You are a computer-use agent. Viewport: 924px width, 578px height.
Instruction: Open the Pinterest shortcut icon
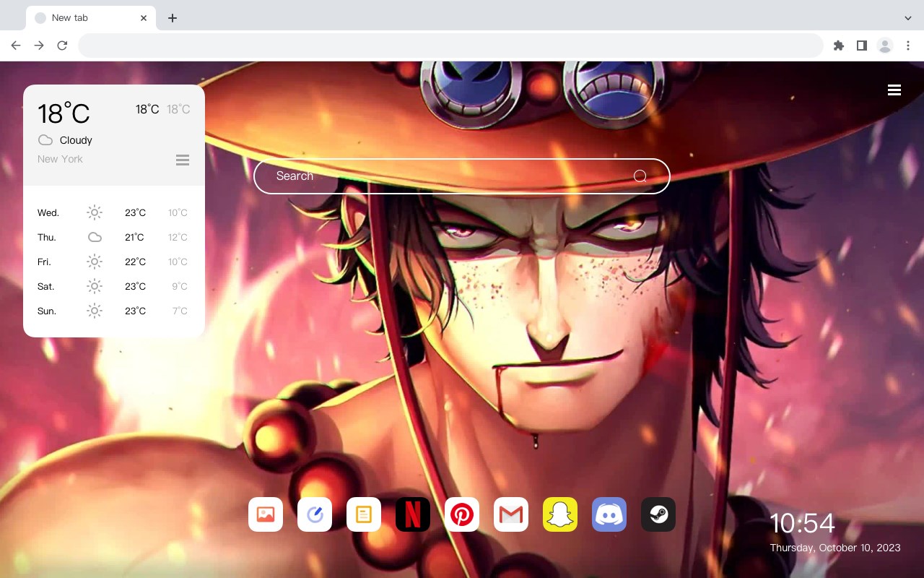click(x=462, y=514)
